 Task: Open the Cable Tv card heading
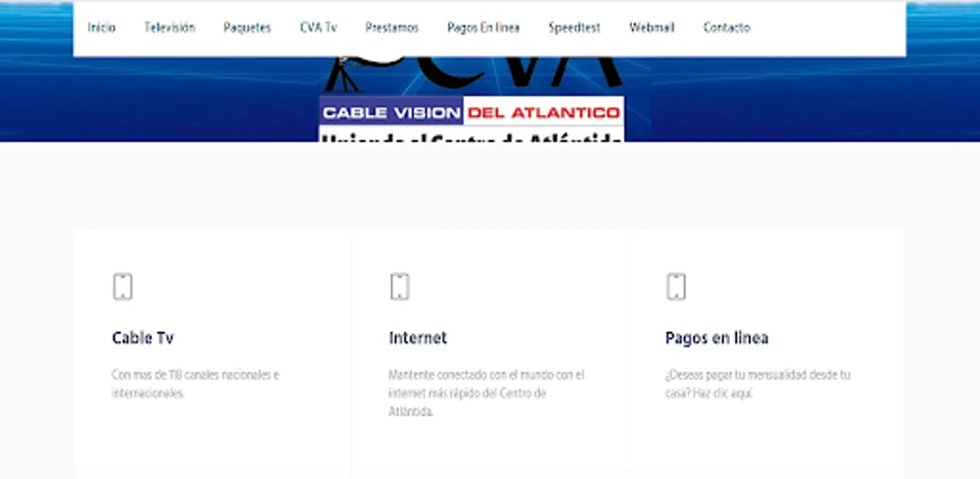pyautogui.click(x=143, y=338)
